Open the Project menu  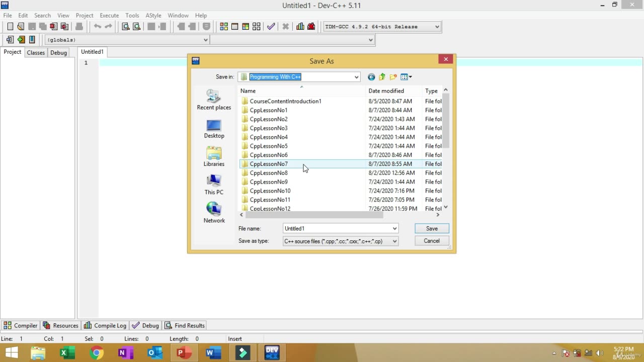pyautogui.click(x=85, y=16)
